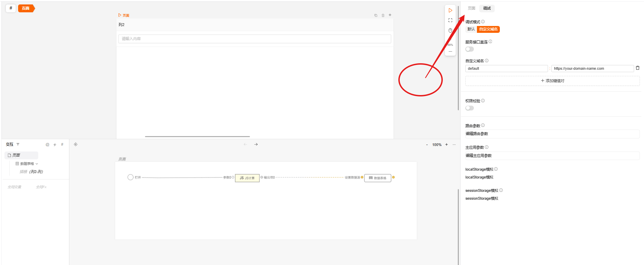Delete the default custom domain entry
644x265 pixels.
point(638,68)
